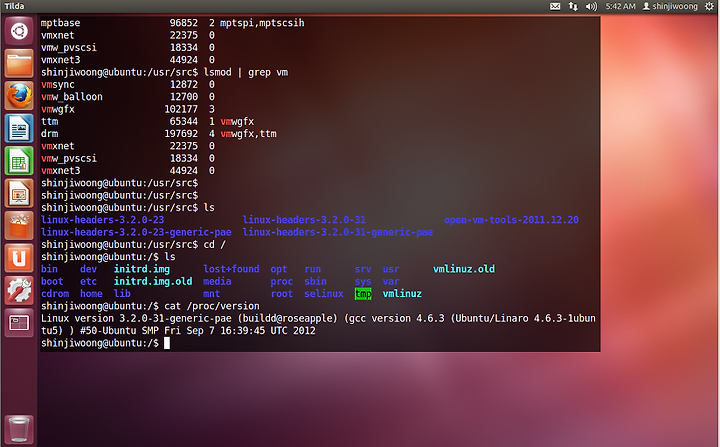Viewport: 720px width, 447px height.
Task: Click the linux-headers-3.2.0-31 directory name
Action: 304,220
